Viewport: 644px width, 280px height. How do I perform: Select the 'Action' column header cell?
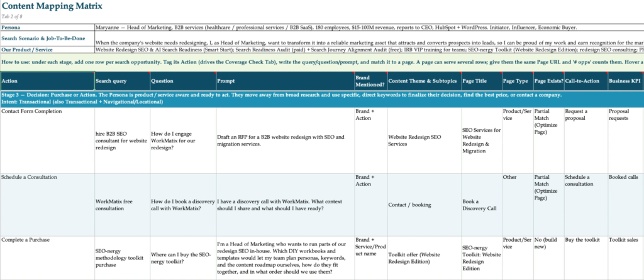(x=47, y=81)
